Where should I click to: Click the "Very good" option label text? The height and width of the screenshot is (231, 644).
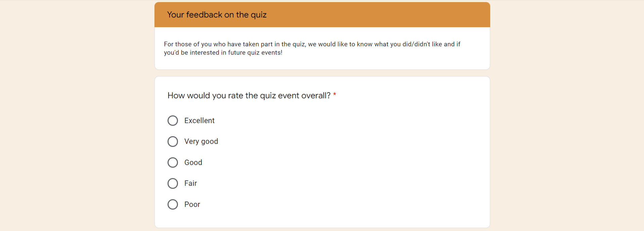coord(201,141)
